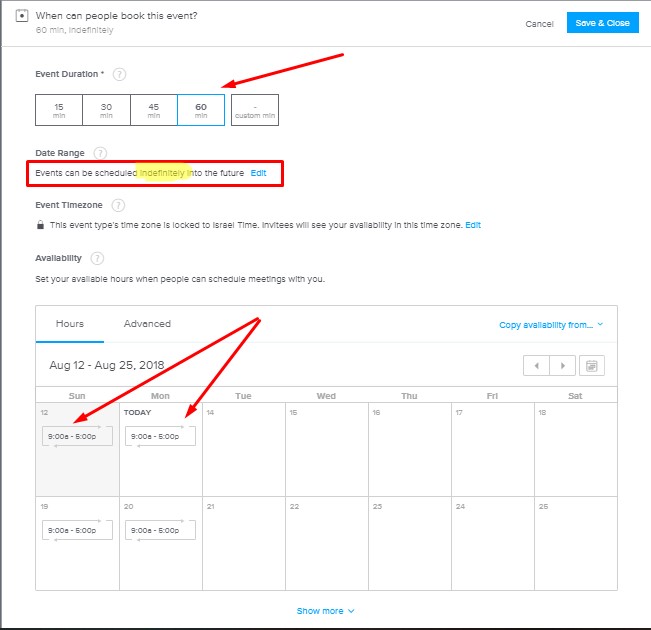
Task: Open the Event Duration help icon
Action: 119,74
